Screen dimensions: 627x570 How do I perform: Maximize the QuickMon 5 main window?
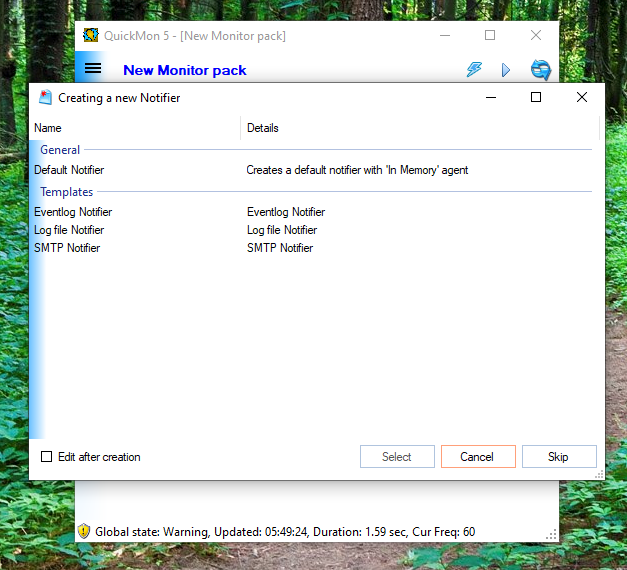[x=490, y=35]
